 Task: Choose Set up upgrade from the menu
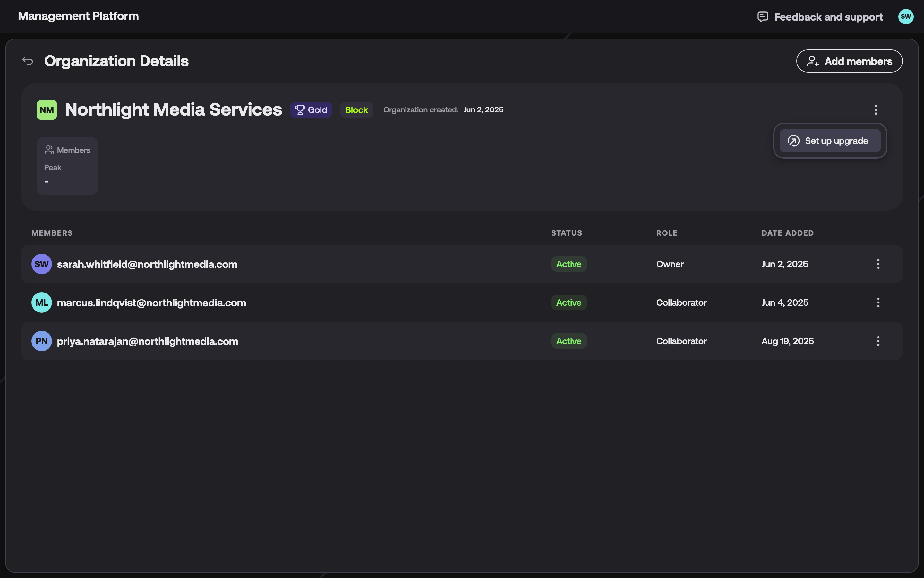(x=830, y=141)
